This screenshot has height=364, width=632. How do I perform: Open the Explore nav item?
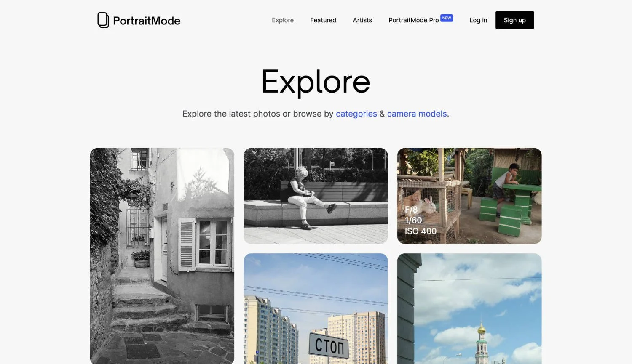coord(283,20)
